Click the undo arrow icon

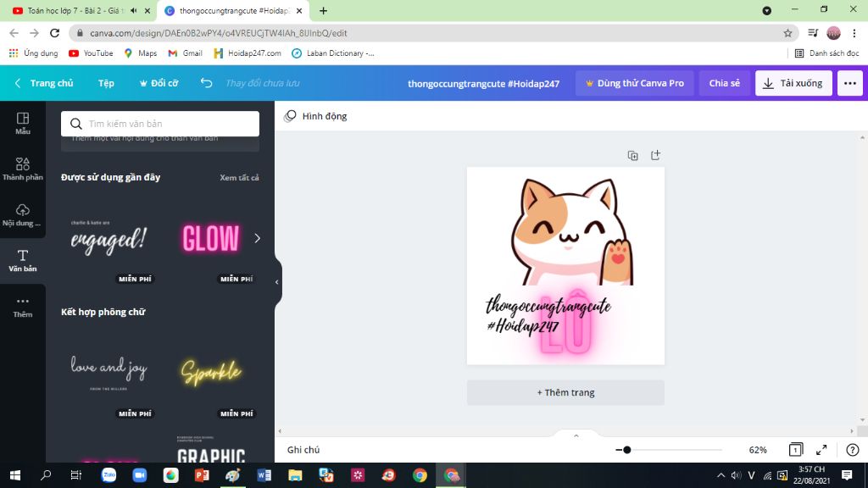pyautogui.click(x=207, y=83)
